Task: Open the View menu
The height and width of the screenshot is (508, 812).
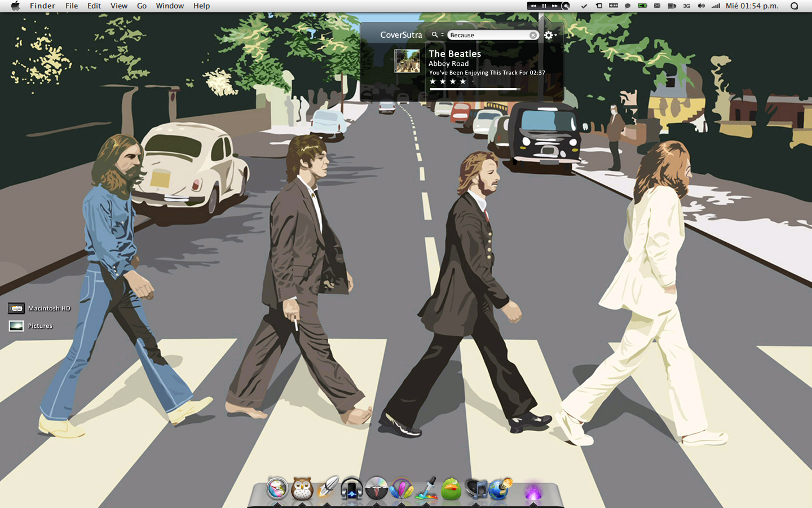Action: 119,6
